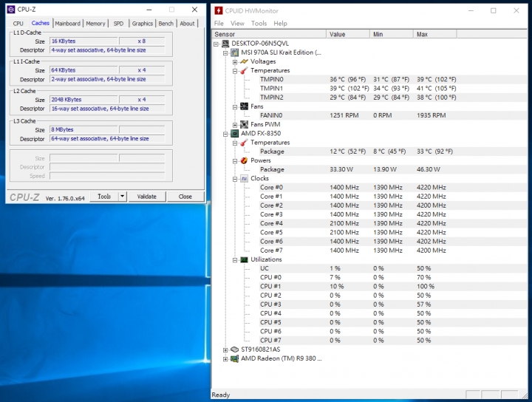Click the Ready status bar text
The image size is (532, 402).
coord(221,395)
